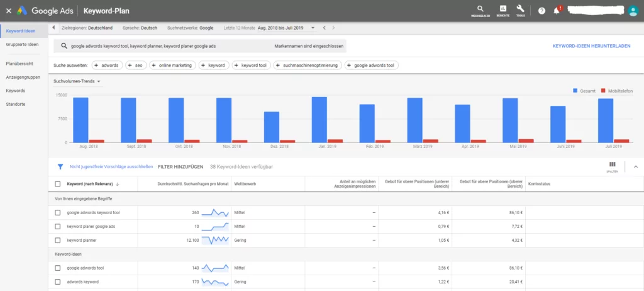Image resolution: width=644 pixels, height=291 pixels.
Task: Open the Standorte sidebar item
Action: tap(16, 104)
